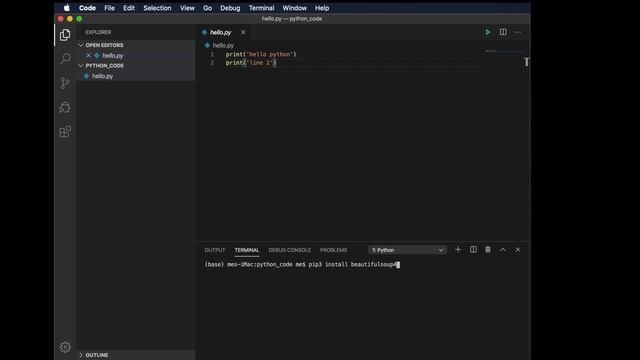
Task: Open the Go menu
Action: (x=207, y=8)
